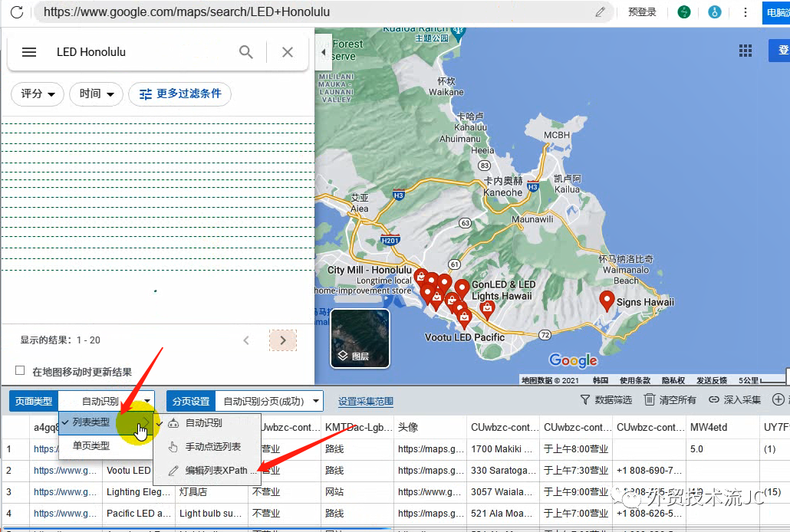Open the 评分 rating filter dropdown
The image size is (790, 532).
tap(38, 94)
